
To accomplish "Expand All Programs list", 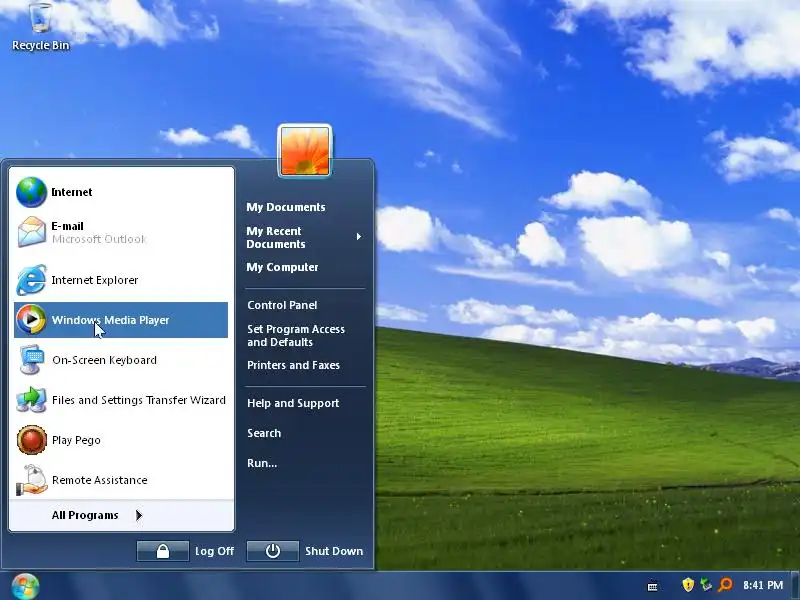I will pos(97,515).
